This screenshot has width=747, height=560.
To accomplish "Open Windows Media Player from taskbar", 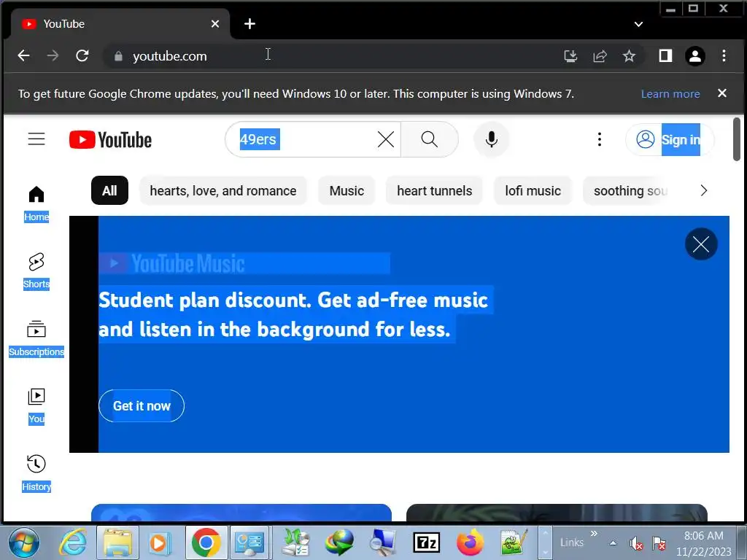I will tap(161, 542).
